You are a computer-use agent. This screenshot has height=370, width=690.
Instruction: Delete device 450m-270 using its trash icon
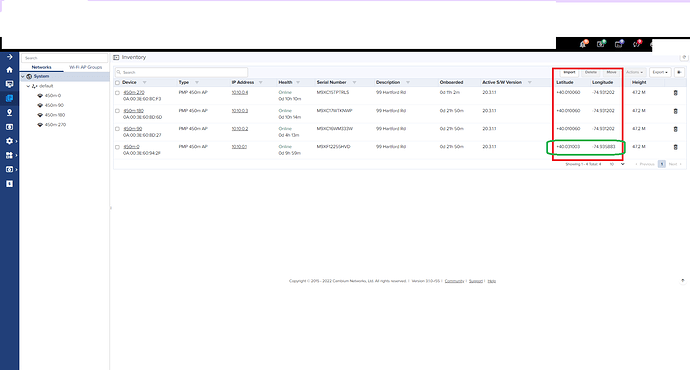(x=675, y=93)
